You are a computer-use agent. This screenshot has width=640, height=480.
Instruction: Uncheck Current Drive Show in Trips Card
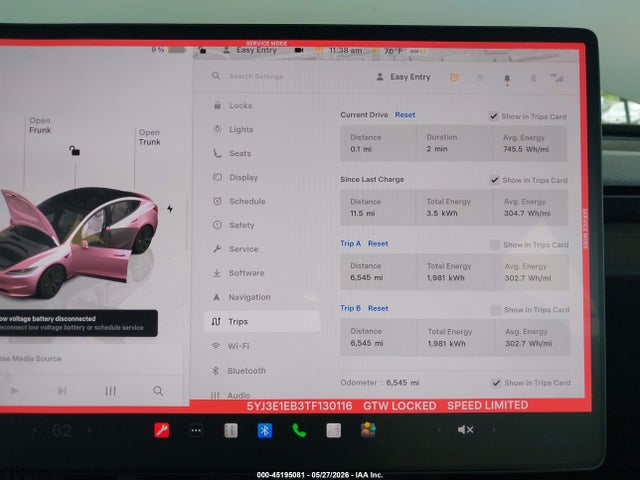493,116
